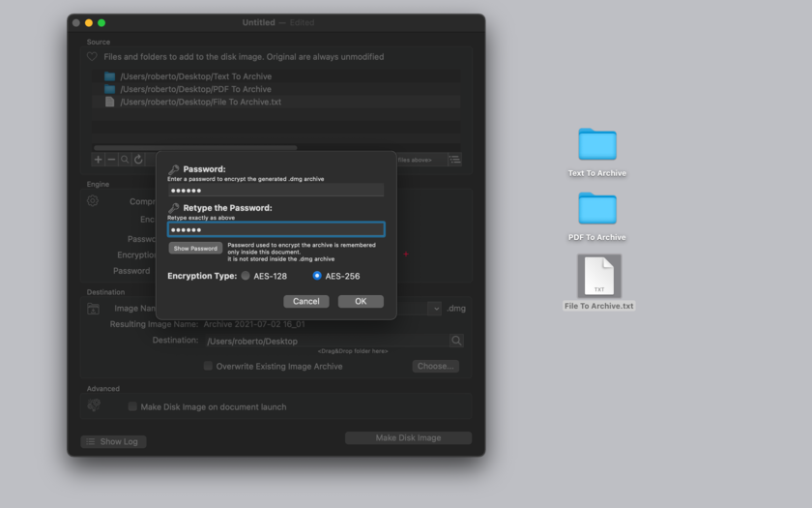Click the Advanced section icon

coord(94,404)
